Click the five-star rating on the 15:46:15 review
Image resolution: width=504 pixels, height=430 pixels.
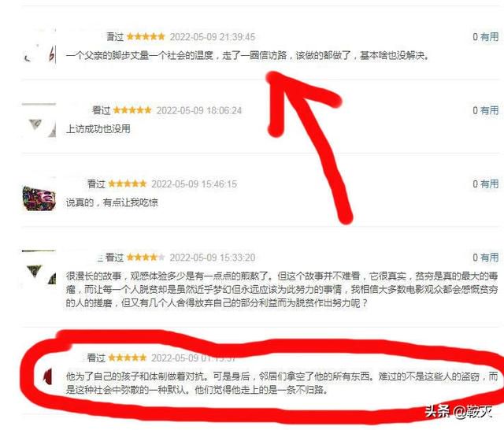point(128,183)
